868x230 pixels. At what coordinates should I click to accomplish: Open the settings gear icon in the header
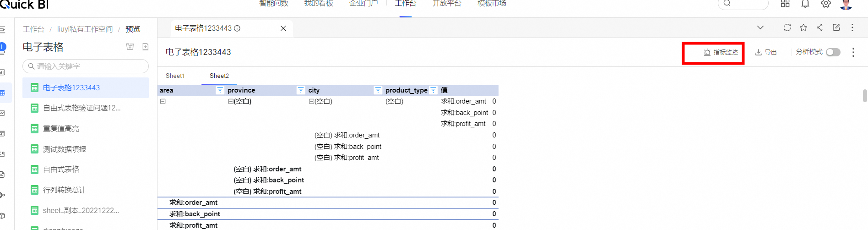tap(825, 4)
